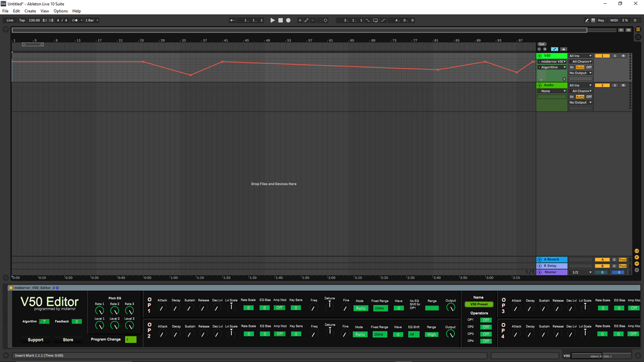Image resolution: width=644 pixels, height=362 pixels.
Task: Toggle Follow playback arrow icon
Action: [x=232, y=20]
